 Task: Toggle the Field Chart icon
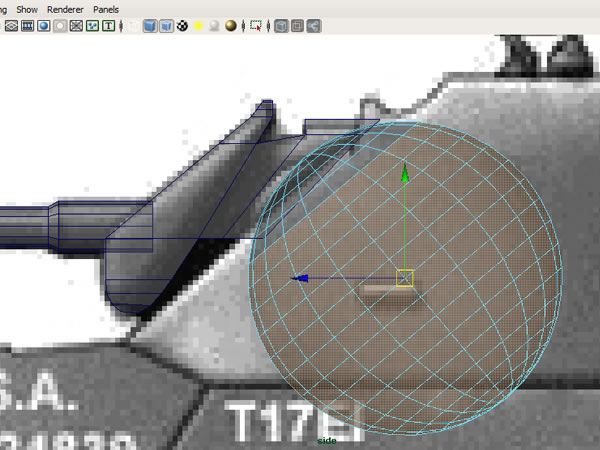pyautogui.click(x=76, y=26)
